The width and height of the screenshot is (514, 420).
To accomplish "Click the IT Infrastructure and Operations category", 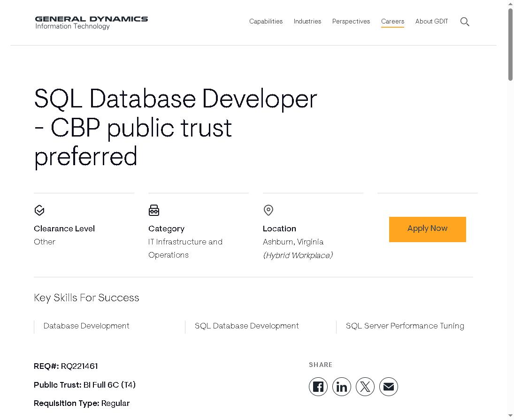I will (185, 248).
